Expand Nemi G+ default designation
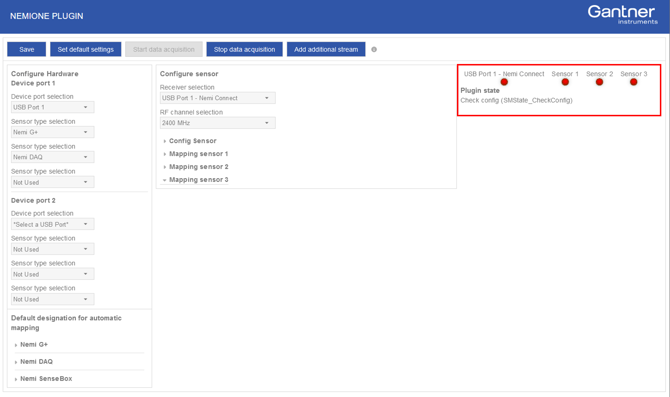Image resolution: width=670 pixels, height=397 pixels. (x=31, y=344)
